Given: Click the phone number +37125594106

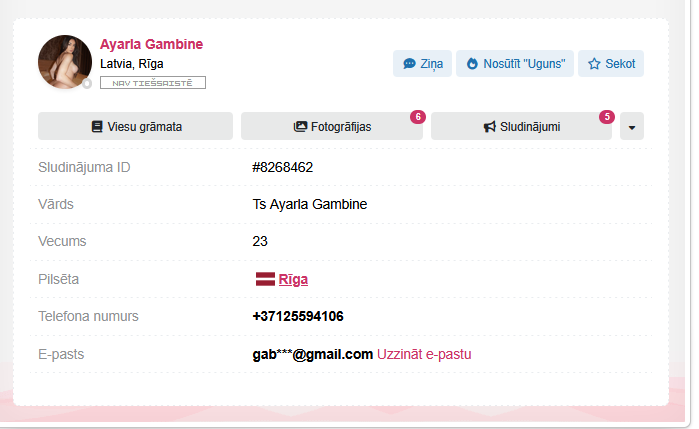Looking at the screenshot, I should (298, 317).
